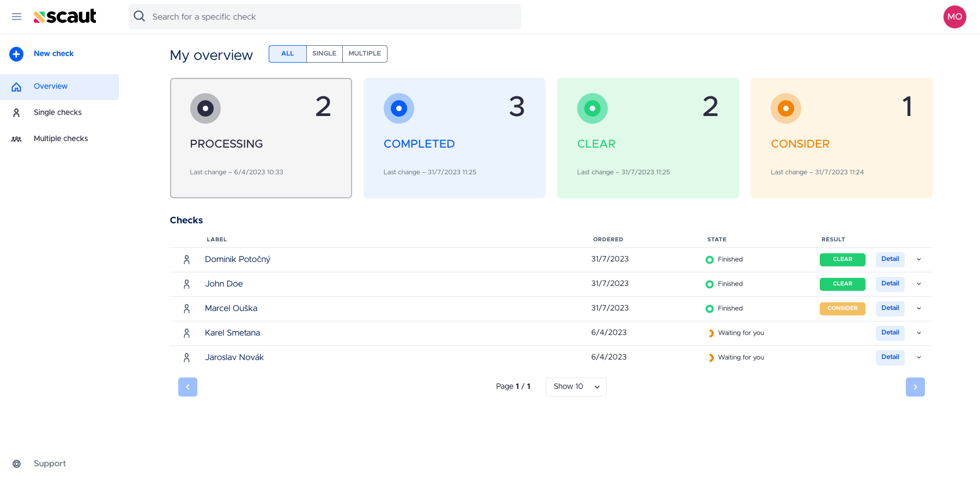Open Detail for John Doe
Image resolution: width=980 pixels, height=481 pixels.
pyautogui.click(x=890, y=284)
